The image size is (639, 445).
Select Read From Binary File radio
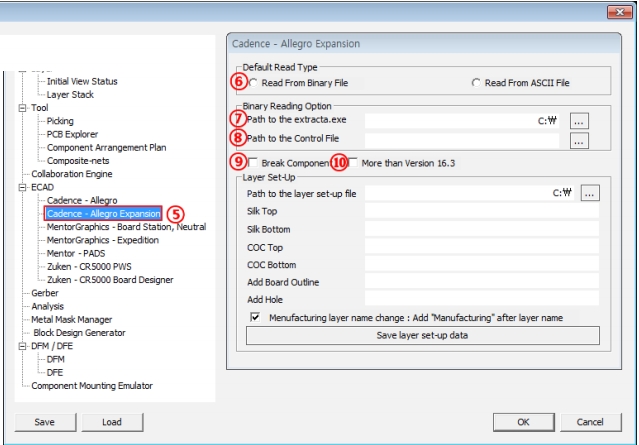coord(253,83)
